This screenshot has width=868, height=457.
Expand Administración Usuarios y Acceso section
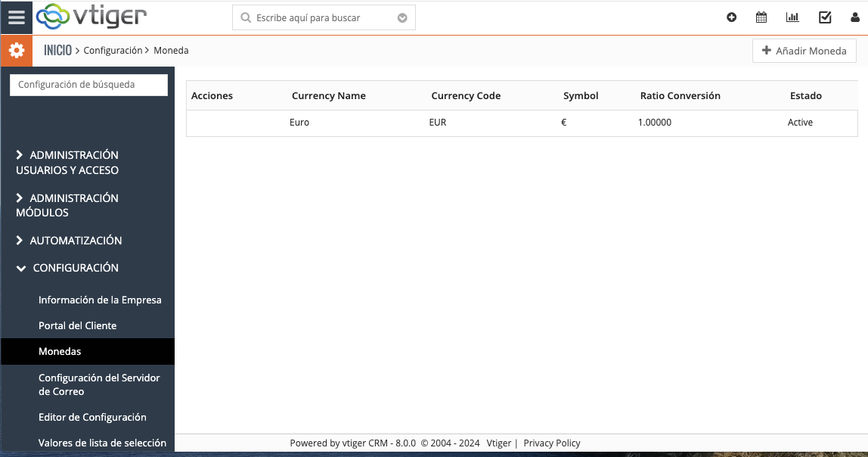[x=67, y=163]
